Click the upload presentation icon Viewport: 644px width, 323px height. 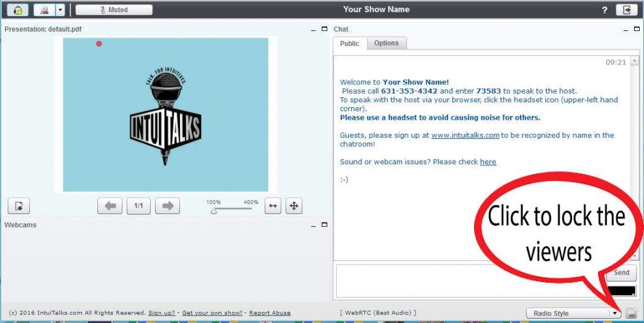19,206
